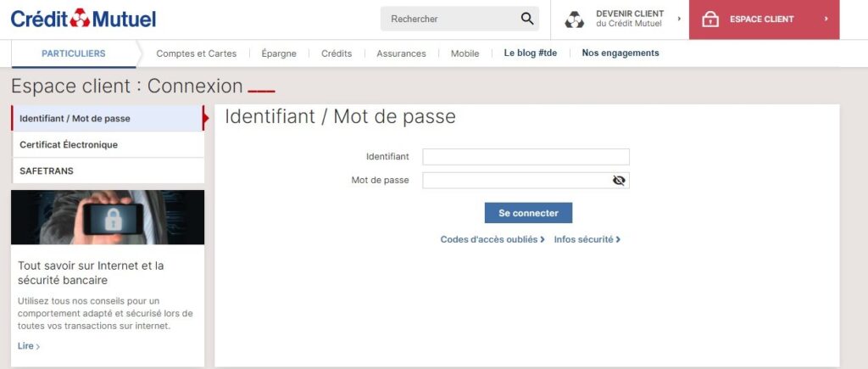Open Codes d'accès oubliés link
Viewport: 868px width, 369px height.
tap(492, 239)
